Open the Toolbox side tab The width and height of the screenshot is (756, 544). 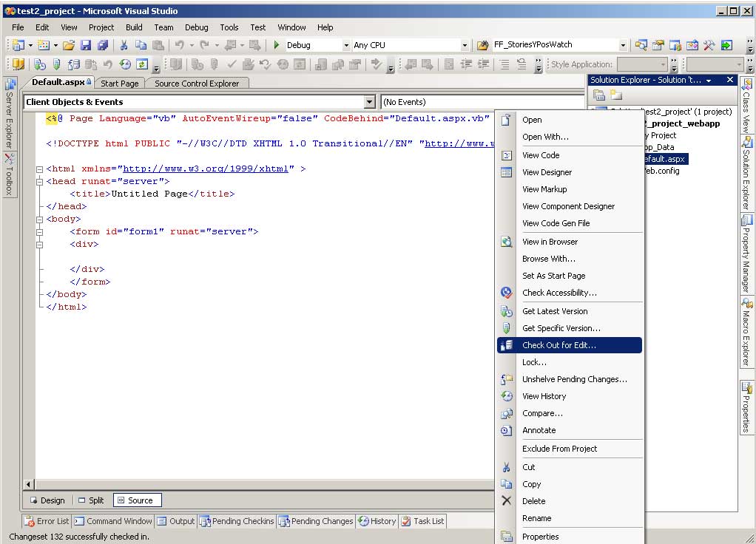tap(10, 175)
